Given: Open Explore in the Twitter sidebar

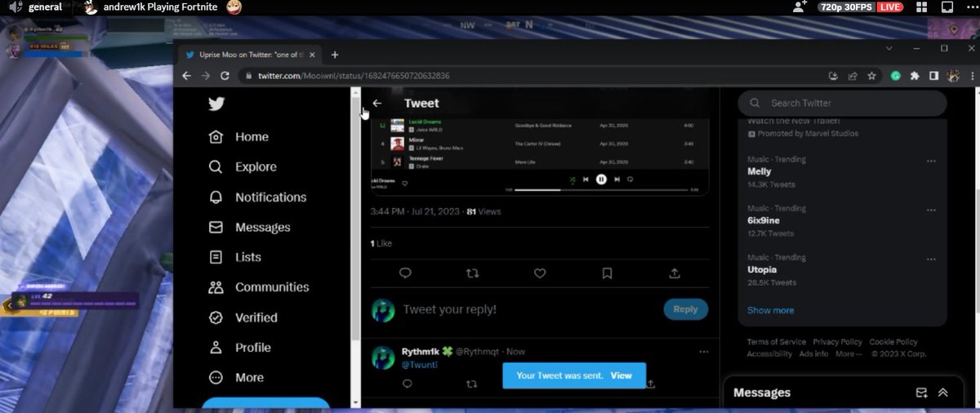Looking at the screenshot, I should click(x=243, y=167).
